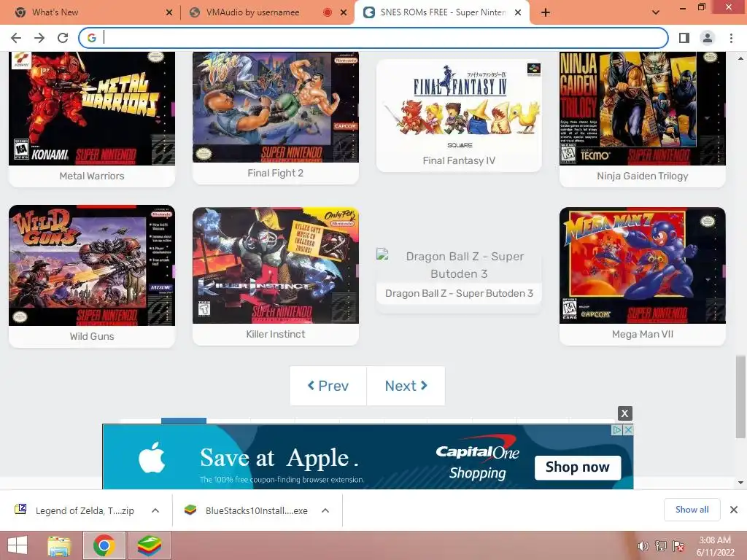Open the Final Fight 2 cover image

(x=275, y=107)
